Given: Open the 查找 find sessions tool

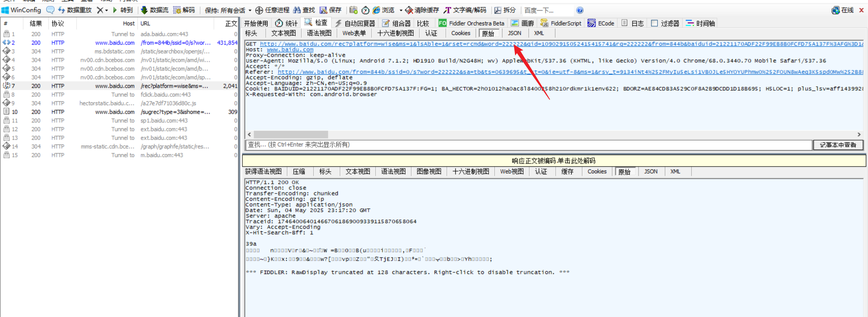Looking at the screenshot, I should pos(304,10).
